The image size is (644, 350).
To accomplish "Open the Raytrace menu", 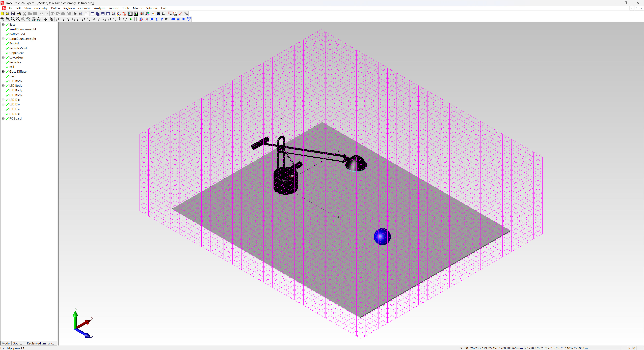I will pyautogui.click(x=69, y=8).
